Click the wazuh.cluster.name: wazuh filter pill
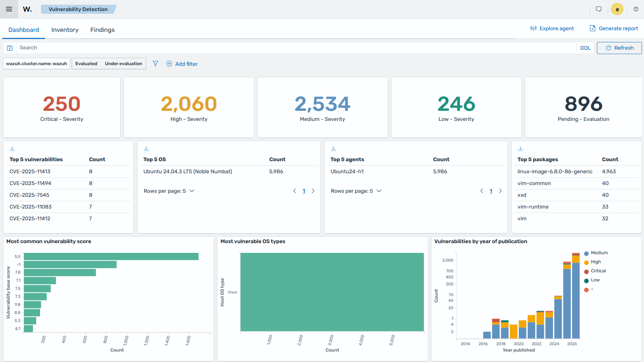This screenshot has width=644, height=362. [x=37, y=63]
